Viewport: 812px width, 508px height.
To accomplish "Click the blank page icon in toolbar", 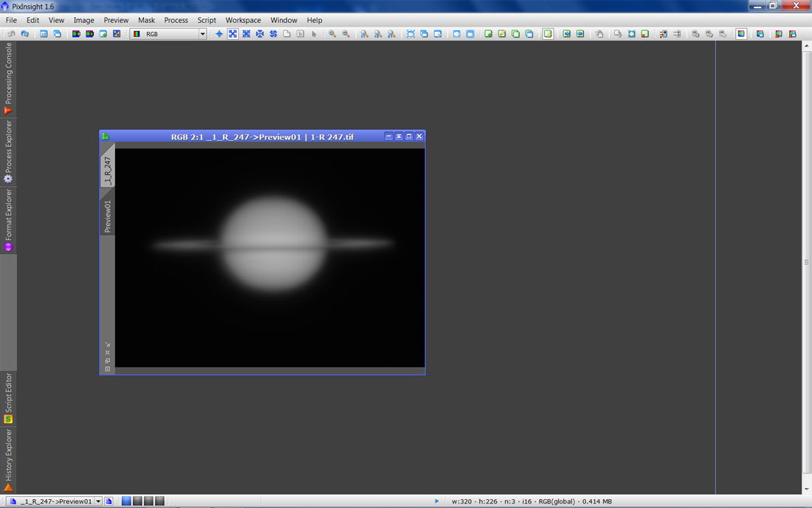I will [287, 34].
